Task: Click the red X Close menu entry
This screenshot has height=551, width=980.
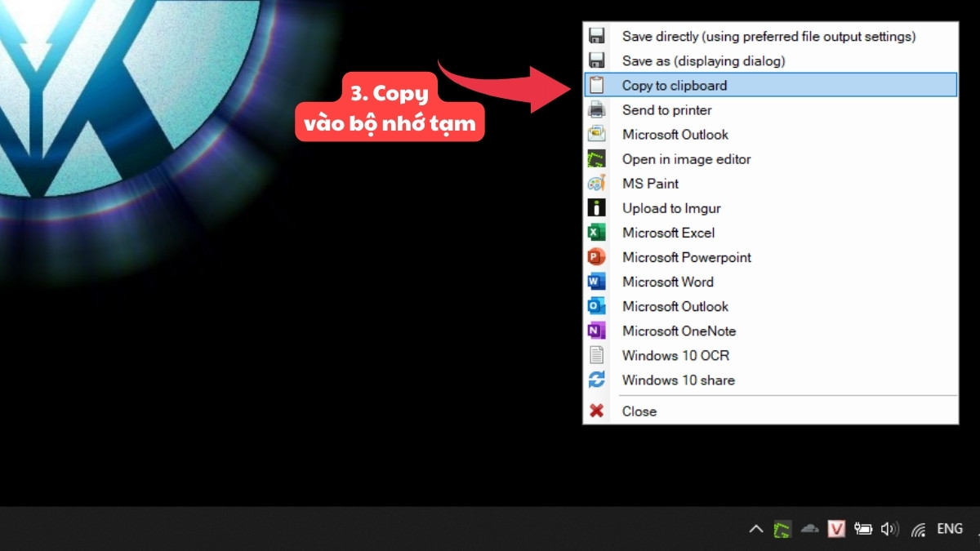Action: pyautogui.click(x=770, y=411)
